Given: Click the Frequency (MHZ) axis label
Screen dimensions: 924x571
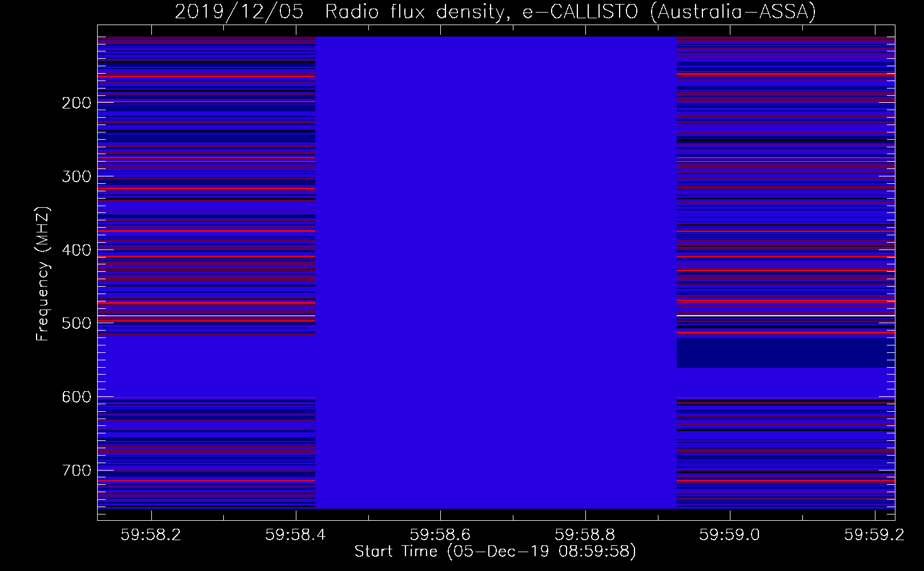Looking at the screenshot, I should tap(43, 274).
